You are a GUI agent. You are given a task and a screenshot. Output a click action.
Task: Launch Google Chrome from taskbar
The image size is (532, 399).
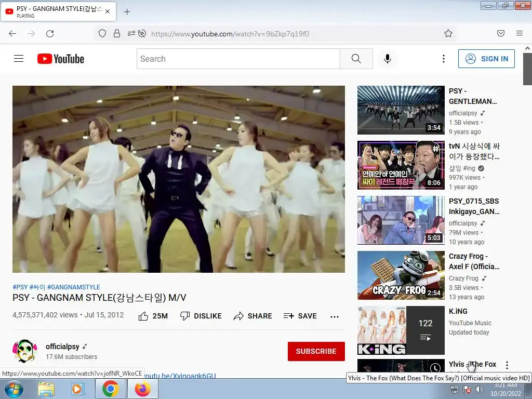click(110, 389)
